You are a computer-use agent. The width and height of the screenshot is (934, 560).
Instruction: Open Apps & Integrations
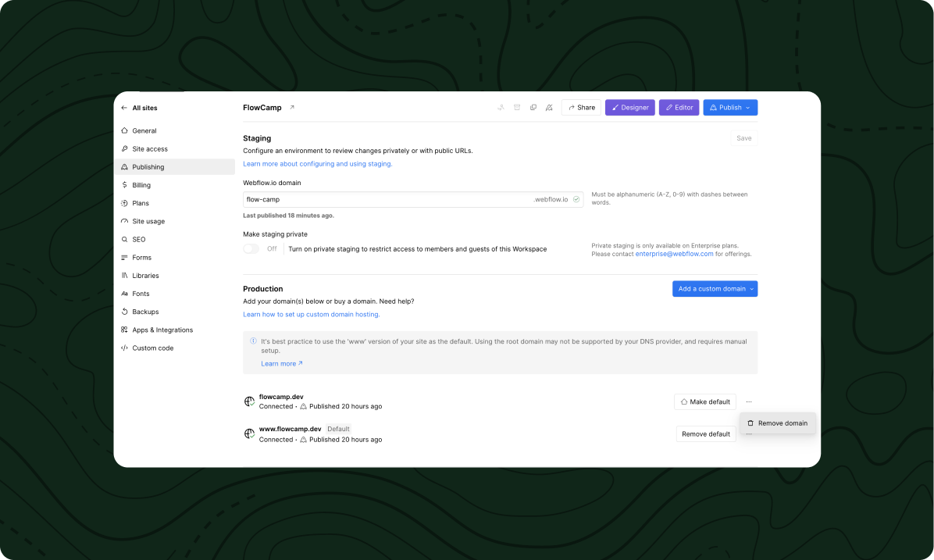[x=174, y=330]
